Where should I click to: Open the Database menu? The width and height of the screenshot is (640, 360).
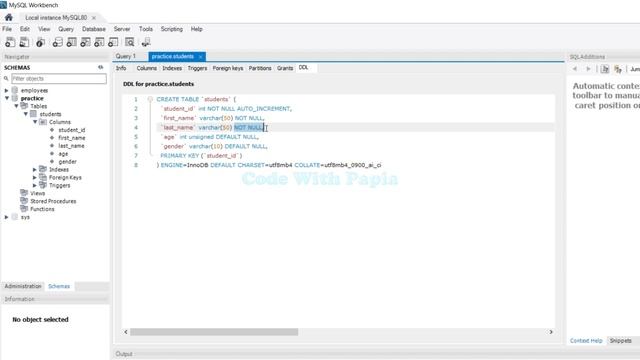pyautogui.click(x=94, y=29)
